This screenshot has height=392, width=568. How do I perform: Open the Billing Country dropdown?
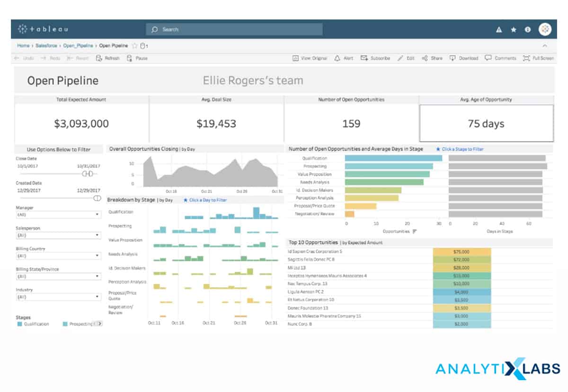click(x=58, y=256)
